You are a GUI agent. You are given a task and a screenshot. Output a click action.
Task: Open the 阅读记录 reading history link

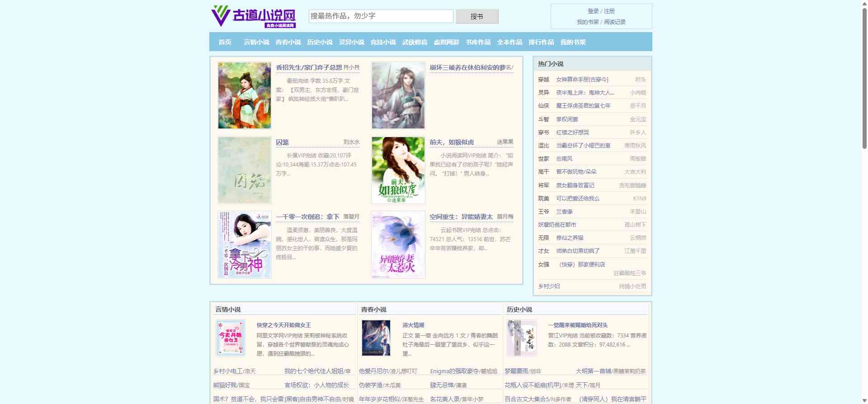coord(615,22)
